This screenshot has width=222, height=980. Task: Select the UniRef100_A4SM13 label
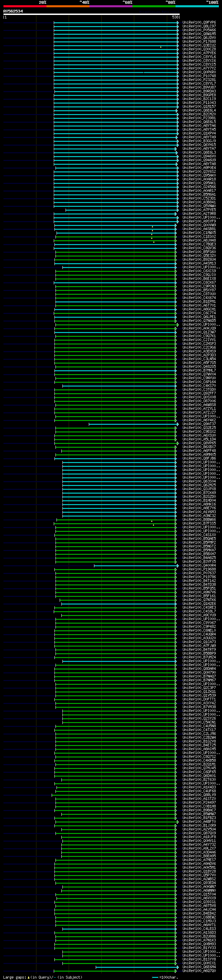pyautogui.click(x=199, y=263)
